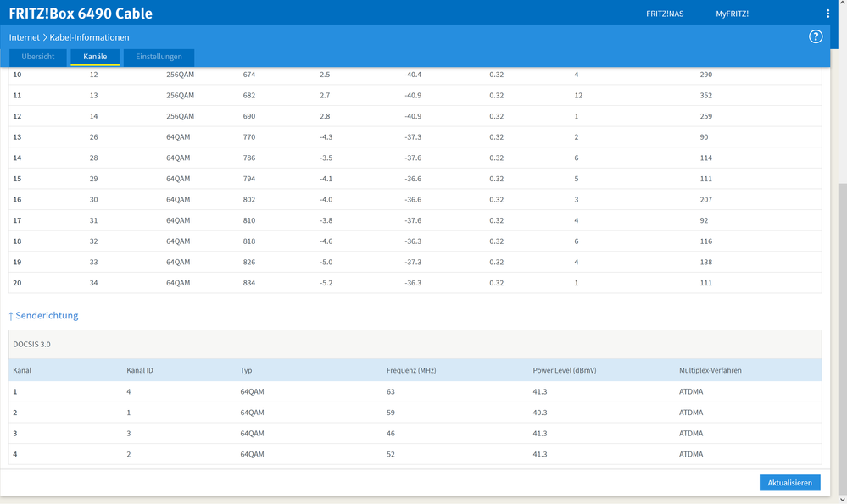
Task: Click the DOCSIS 3.0 table label
Action: pyautogui.click(x=32, y=344)
